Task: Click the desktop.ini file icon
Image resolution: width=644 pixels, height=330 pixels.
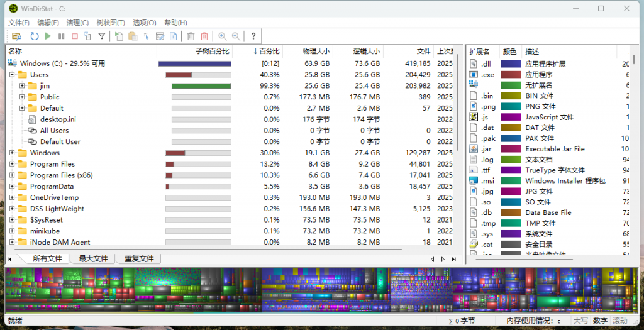Action: tap(33, 119)
